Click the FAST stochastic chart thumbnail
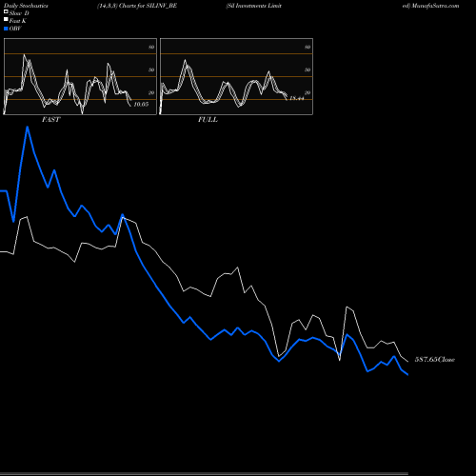Image resolution: width=476 pixels, height=476 pixels. (x=80, y=76)
